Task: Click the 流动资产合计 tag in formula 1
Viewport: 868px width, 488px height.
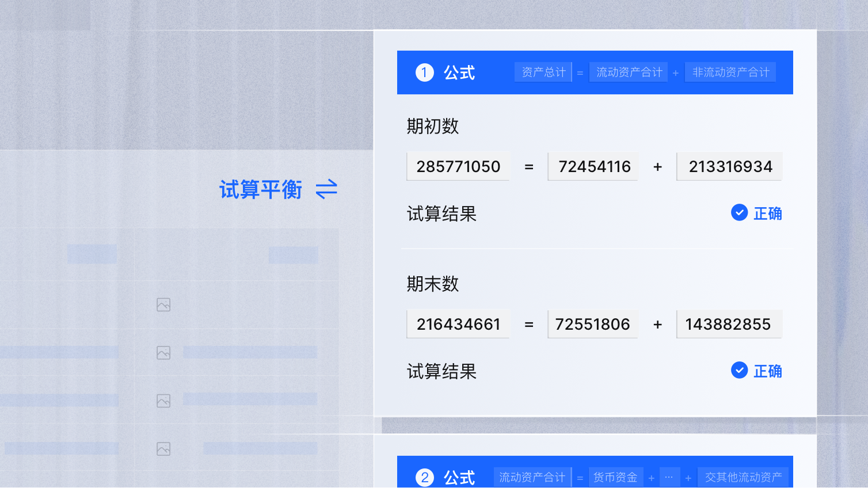Action: [x=629, y=72]
